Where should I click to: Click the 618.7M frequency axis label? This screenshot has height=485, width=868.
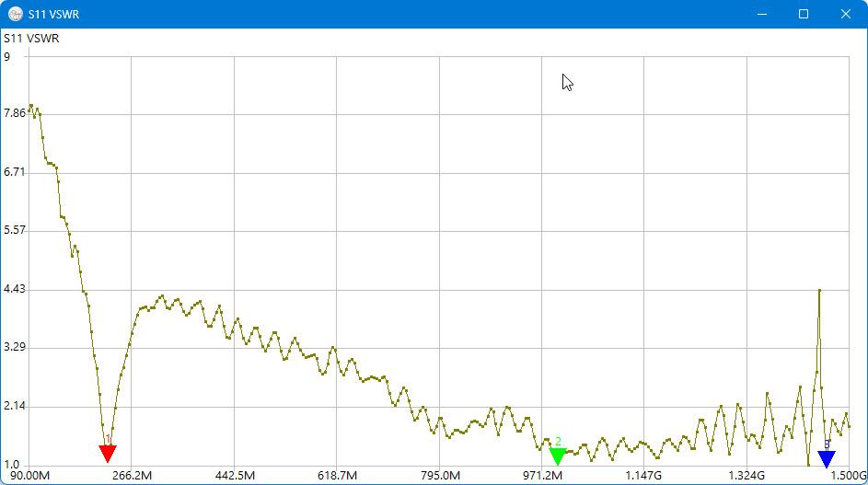click(x=337, y=476)
